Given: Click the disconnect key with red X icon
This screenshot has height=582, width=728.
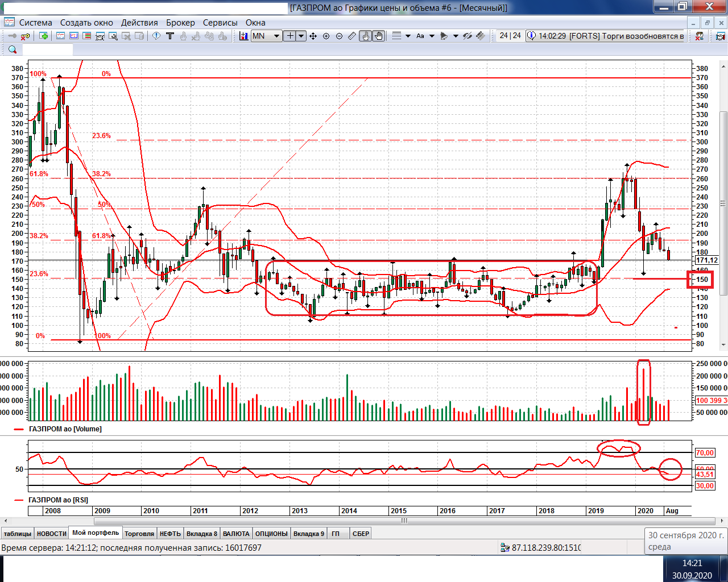Looking at the screenshot, I should (x=26, y=36).
